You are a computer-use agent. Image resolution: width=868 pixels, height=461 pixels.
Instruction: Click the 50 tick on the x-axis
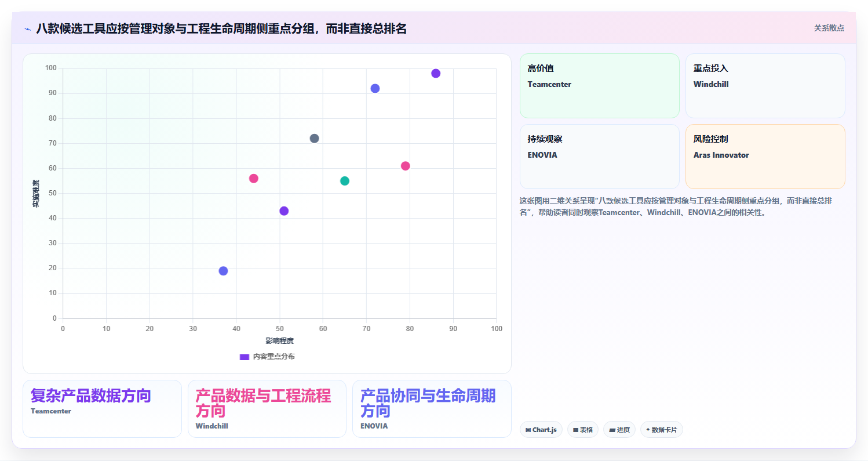coord(280,329)
